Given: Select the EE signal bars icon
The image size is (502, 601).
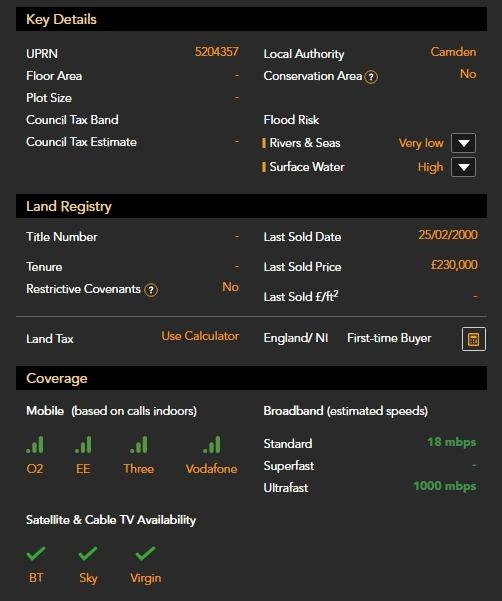Looking at the screenshot, I should (x=83, y=445).
